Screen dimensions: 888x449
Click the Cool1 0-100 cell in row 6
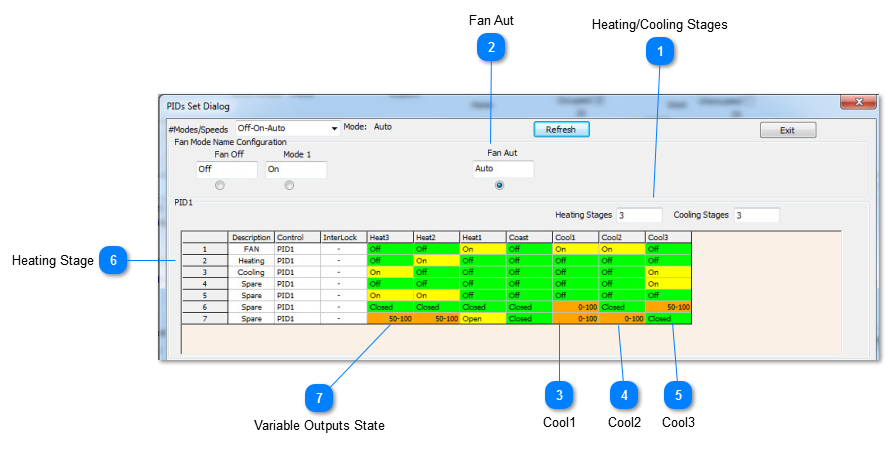coord(576,307)
